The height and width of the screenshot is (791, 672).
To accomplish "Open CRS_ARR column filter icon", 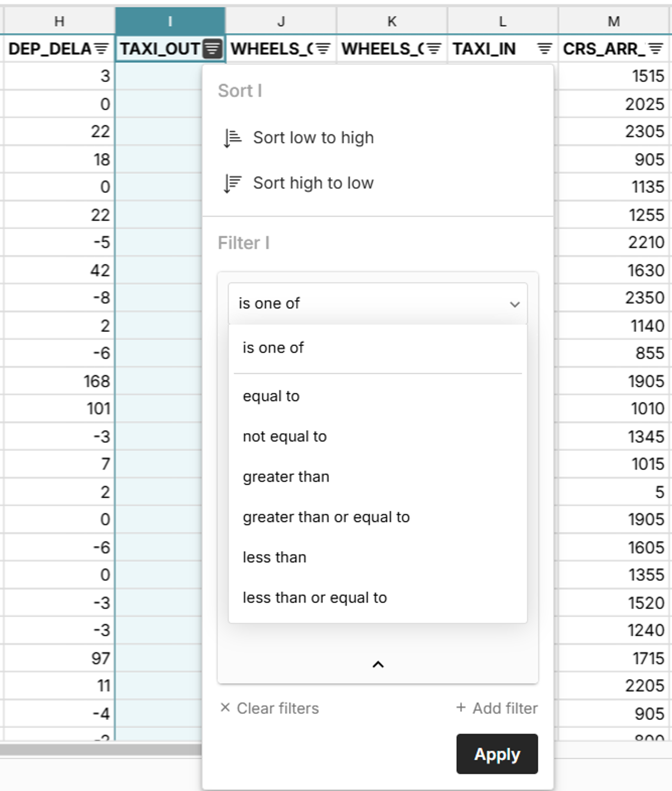I will tap(656, 49).
